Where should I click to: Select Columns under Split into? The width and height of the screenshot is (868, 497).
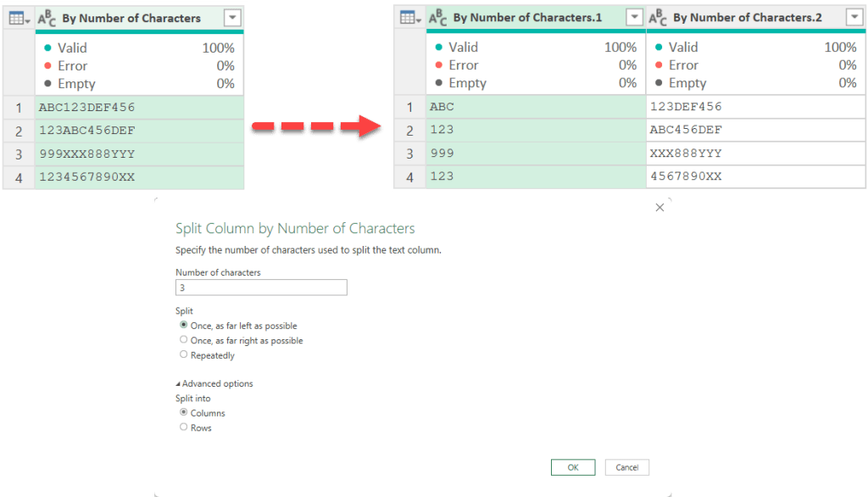coord(184,413)
